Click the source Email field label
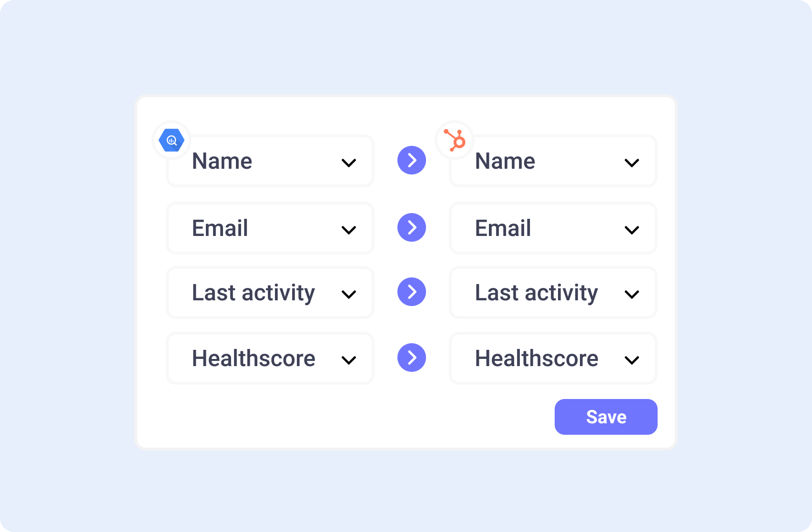812x532 pixels. [x=220, y=228]
